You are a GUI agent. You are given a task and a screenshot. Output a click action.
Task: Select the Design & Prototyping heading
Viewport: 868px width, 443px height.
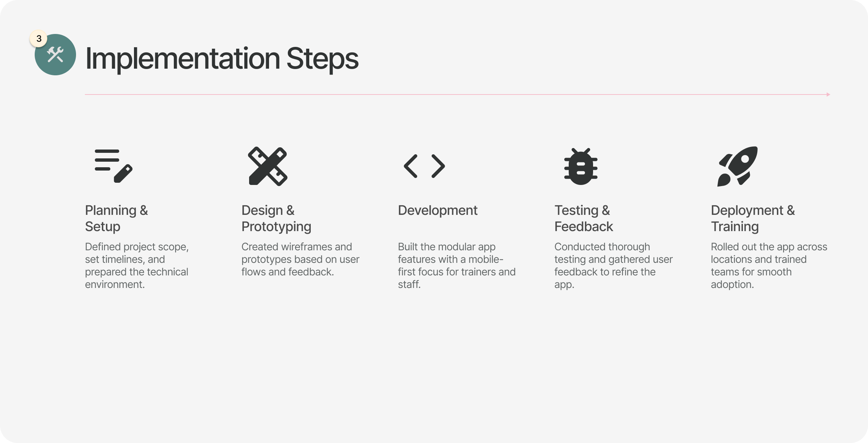pos(276,218)
